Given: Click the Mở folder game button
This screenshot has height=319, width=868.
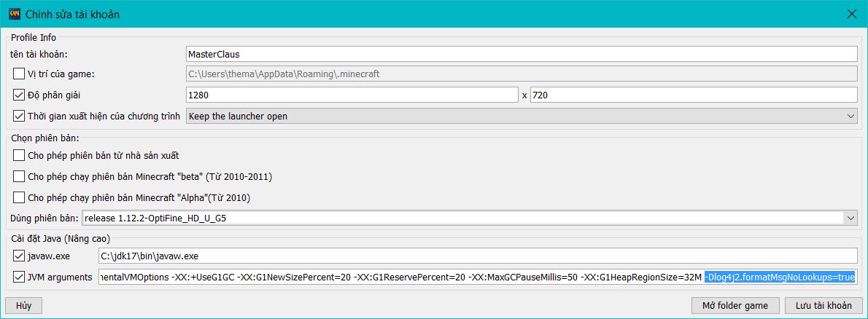Looking at the screenshot, I should pyautogui.click(x=735, y=306).
